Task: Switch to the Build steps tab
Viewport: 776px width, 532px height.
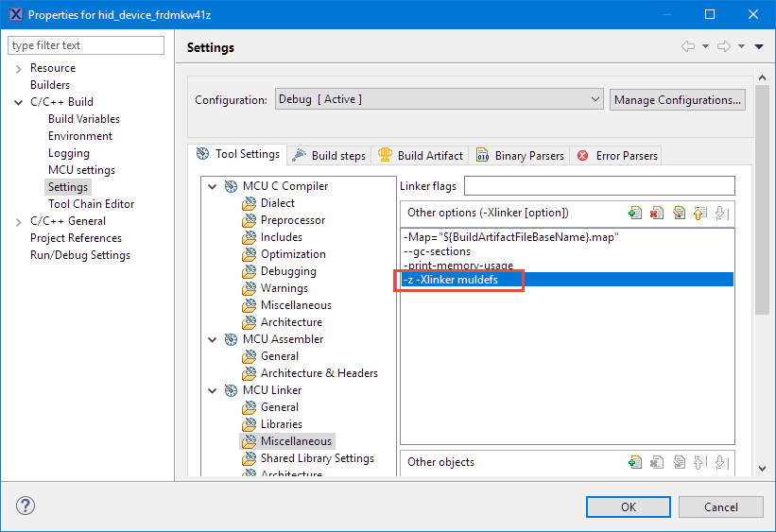Action: tap(329, 155)
